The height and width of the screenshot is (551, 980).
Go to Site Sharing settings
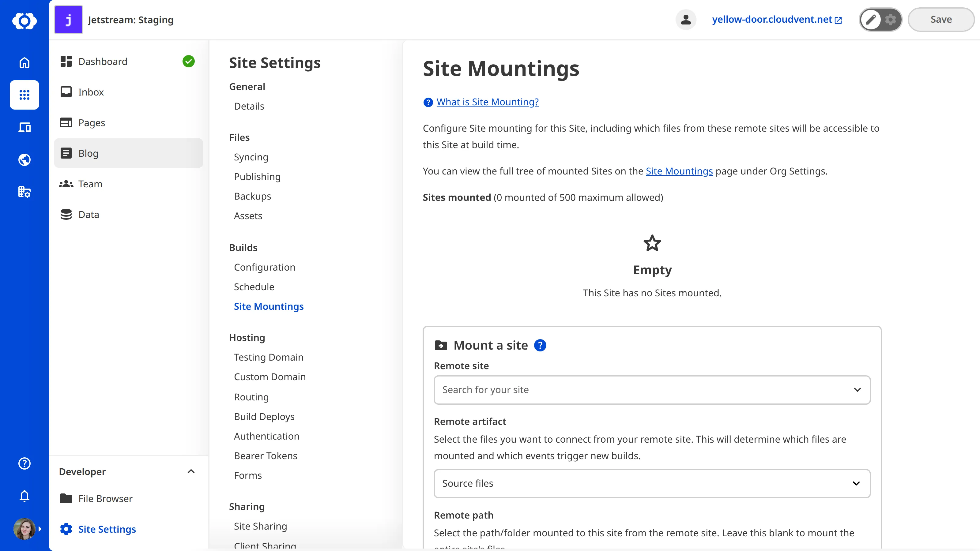coord(260,526)
